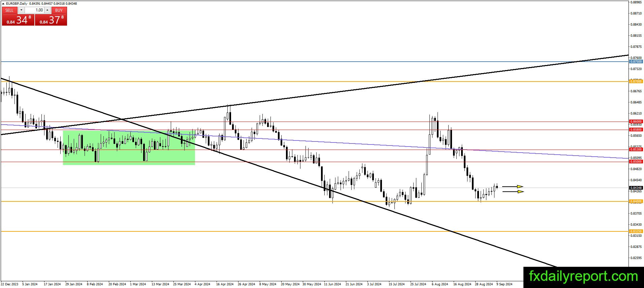The width and height of the screenshot is (644, 288).
Task: Click the 16 Apr 2024 date label
Action: [225, 284]
